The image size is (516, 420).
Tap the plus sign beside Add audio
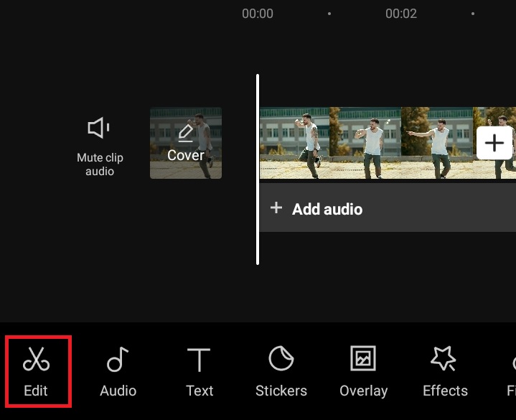point(276,207)
